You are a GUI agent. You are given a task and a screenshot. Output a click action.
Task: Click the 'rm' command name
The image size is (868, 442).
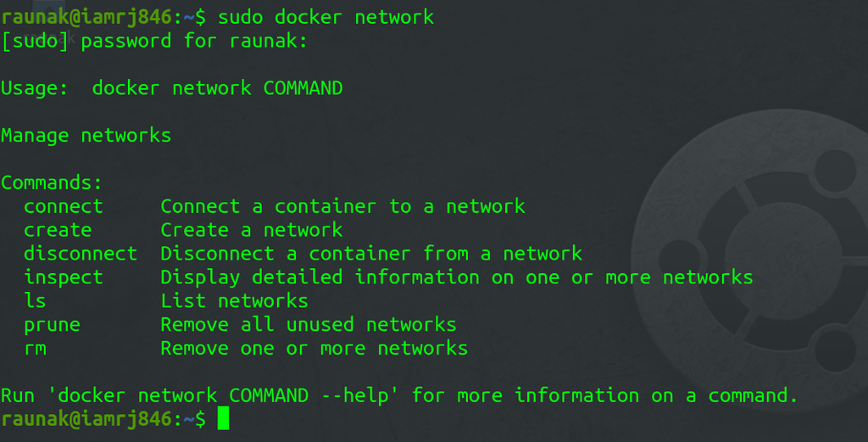coord(35,349)
